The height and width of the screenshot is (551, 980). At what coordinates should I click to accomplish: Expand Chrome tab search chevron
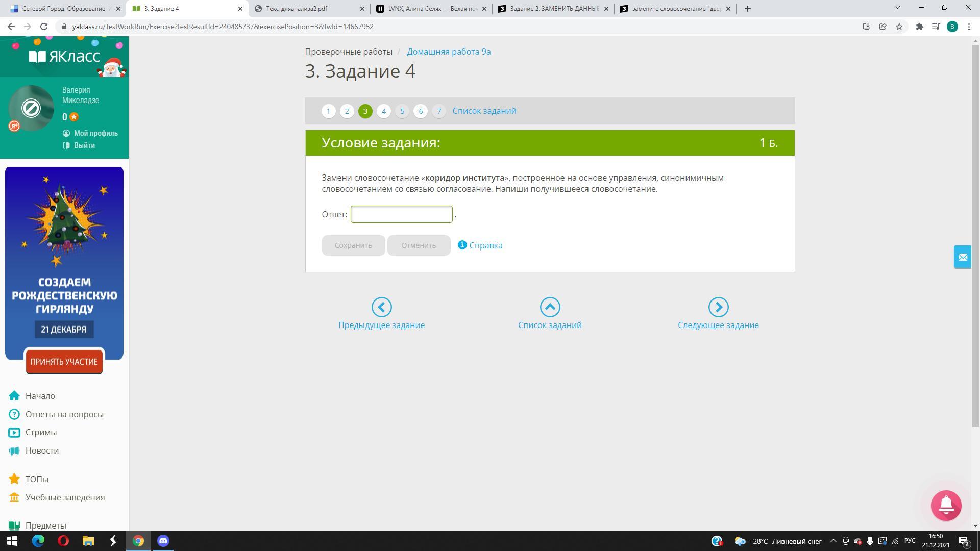897,8
